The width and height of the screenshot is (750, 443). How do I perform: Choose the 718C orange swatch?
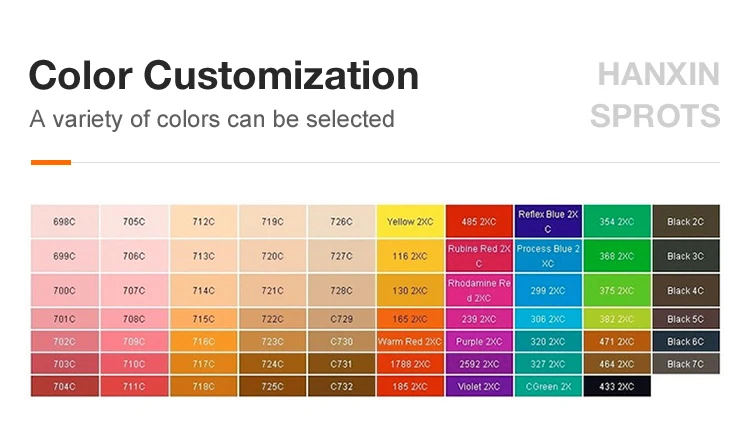[203, 386]
